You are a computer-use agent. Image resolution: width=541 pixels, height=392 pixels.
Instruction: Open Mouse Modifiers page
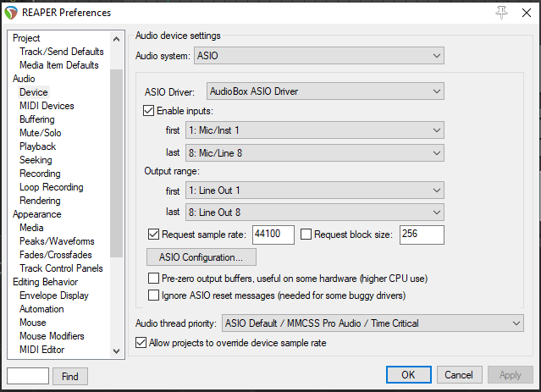[x=52, y=336]
